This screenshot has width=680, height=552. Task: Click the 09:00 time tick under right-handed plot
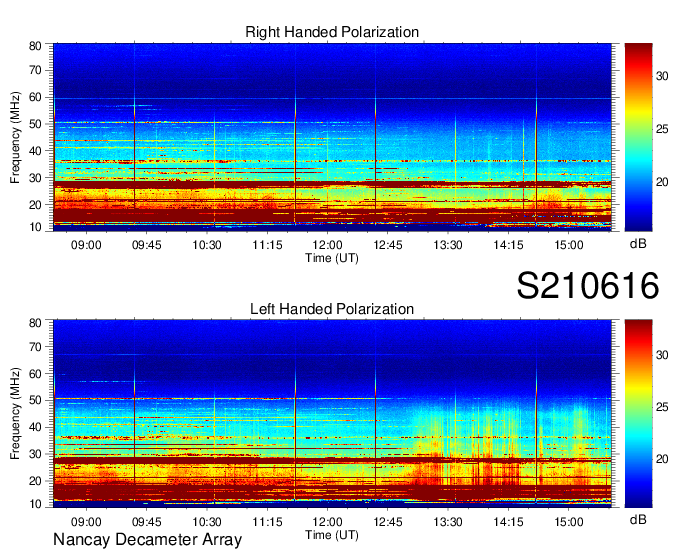click(86, 245)
